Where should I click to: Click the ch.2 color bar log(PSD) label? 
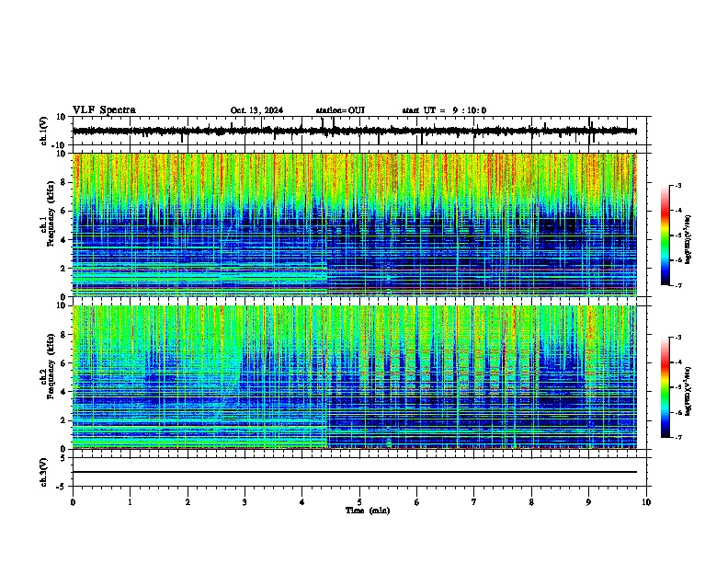pos(688,391)
